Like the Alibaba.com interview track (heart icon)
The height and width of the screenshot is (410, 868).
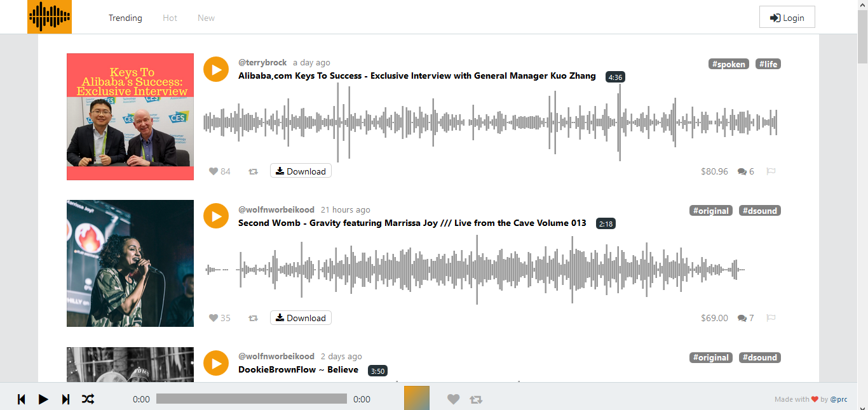tap(214, 171)
